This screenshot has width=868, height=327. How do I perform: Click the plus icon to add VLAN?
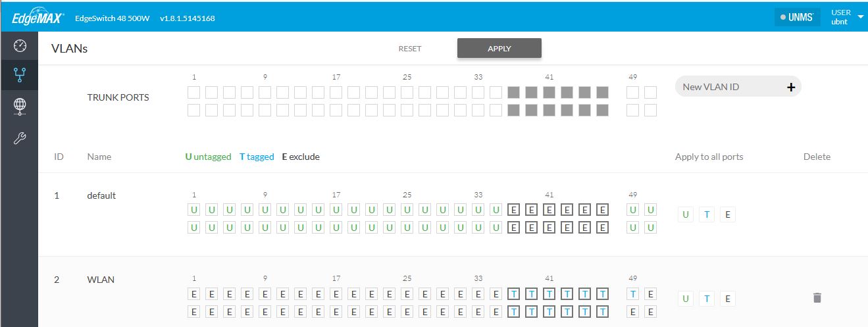coord(791,87)
